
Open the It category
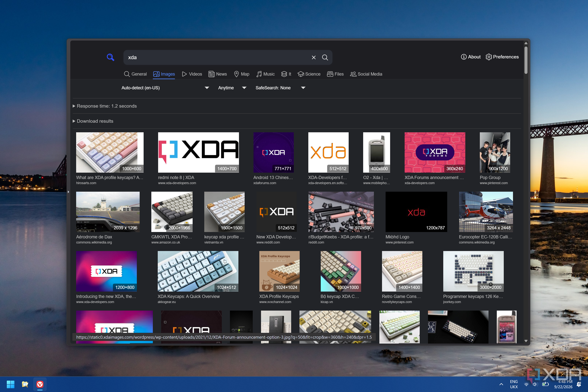pos(286,74)
